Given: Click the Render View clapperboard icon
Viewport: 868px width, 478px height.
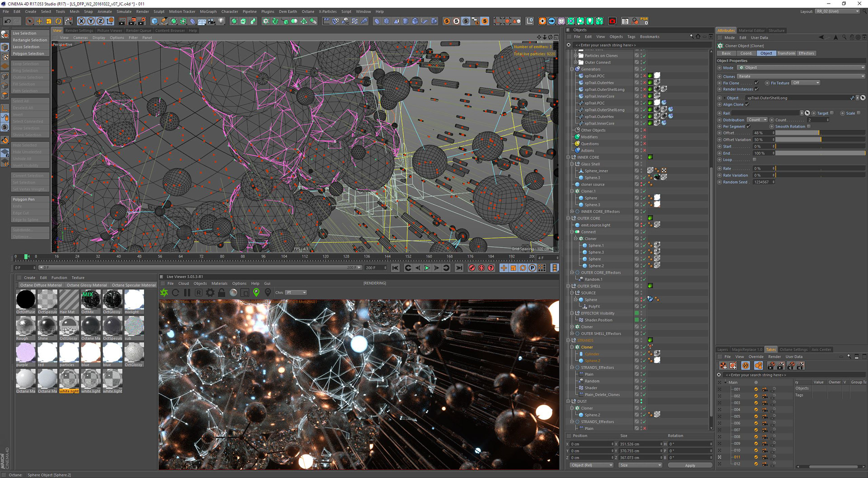Looking at the screenshot, I should [x=122, y=21].
